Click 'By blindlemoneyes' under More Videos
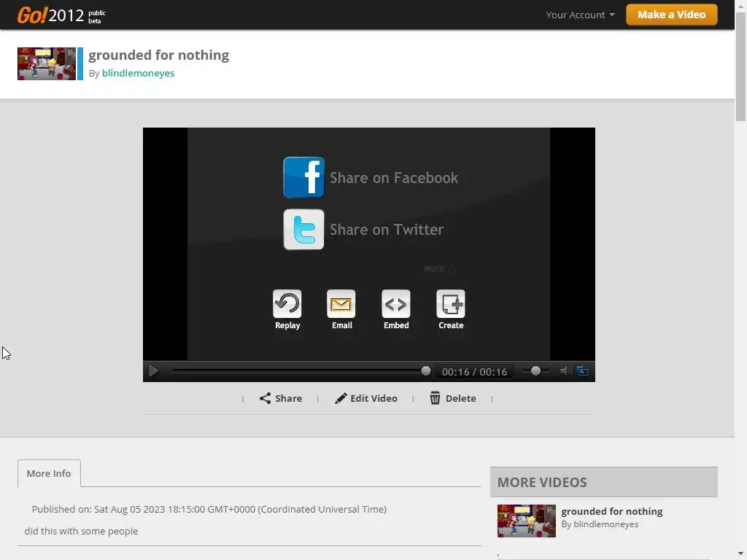 (x=600, y=524)
